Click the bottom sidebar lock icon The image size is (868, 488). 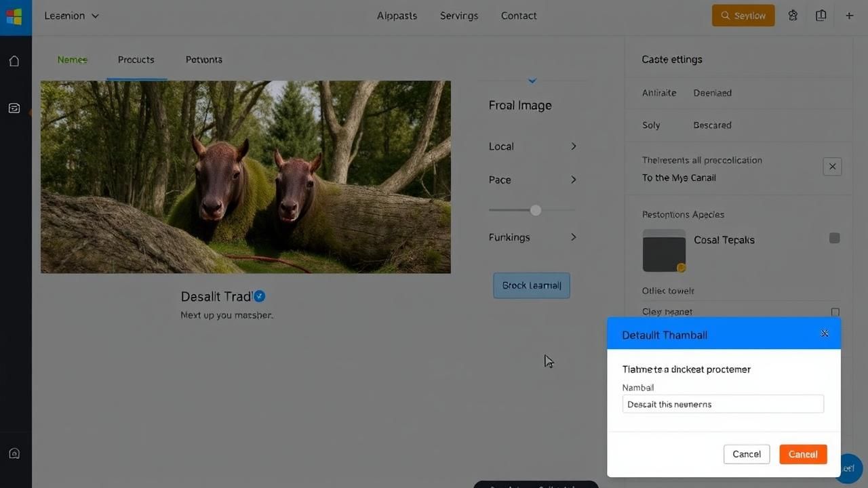[14, 453]
